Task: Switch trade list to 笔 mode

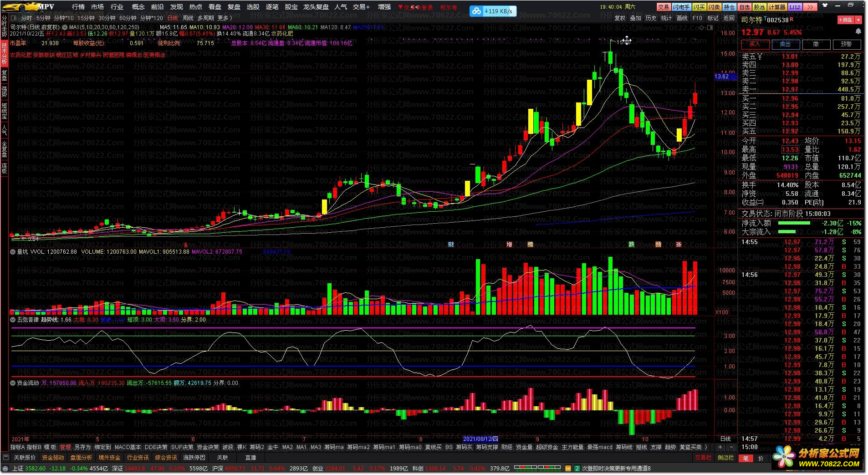Action: click(745, 458)
